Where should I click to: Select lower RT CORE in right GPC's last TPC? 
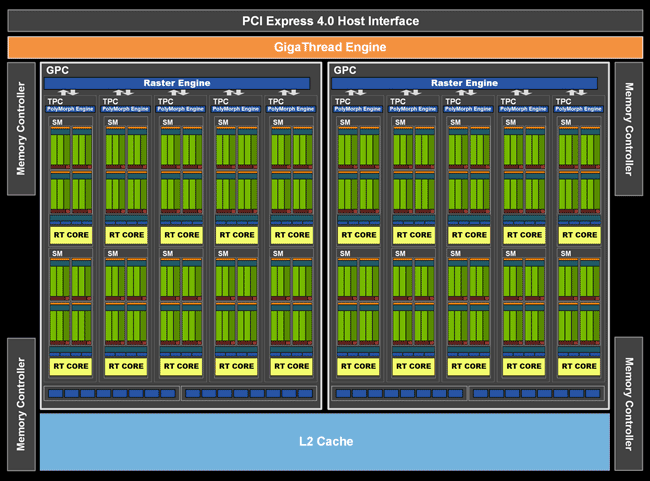coord(579,366)
